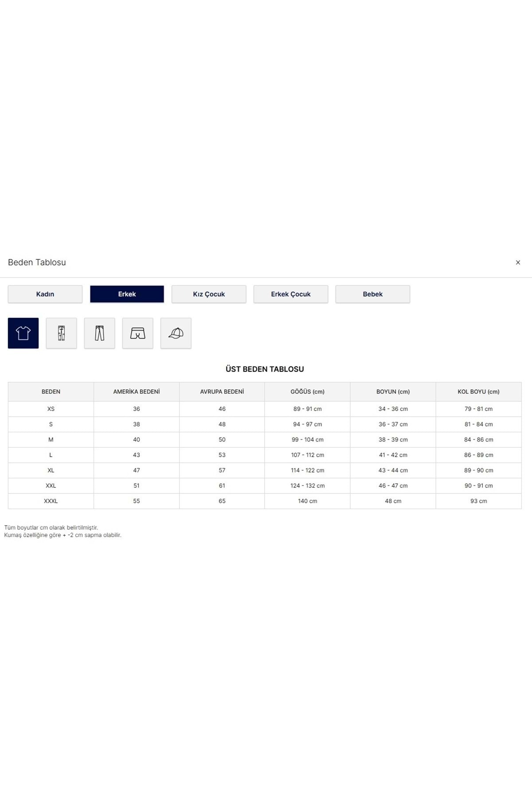Switch to Erkek Çocuk tab

(290, 294)
